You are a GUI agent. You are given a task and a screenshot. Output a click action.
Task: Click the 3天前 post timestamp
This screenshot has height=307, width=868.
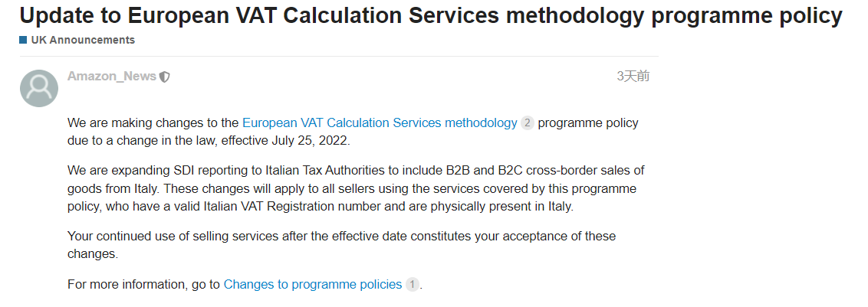coord(633,76)
